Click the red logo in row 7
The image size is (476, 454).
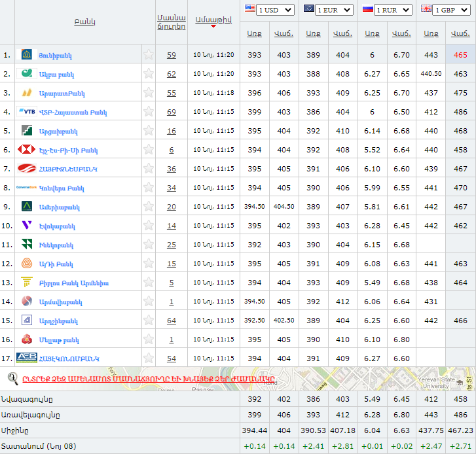tap(27, 168)
